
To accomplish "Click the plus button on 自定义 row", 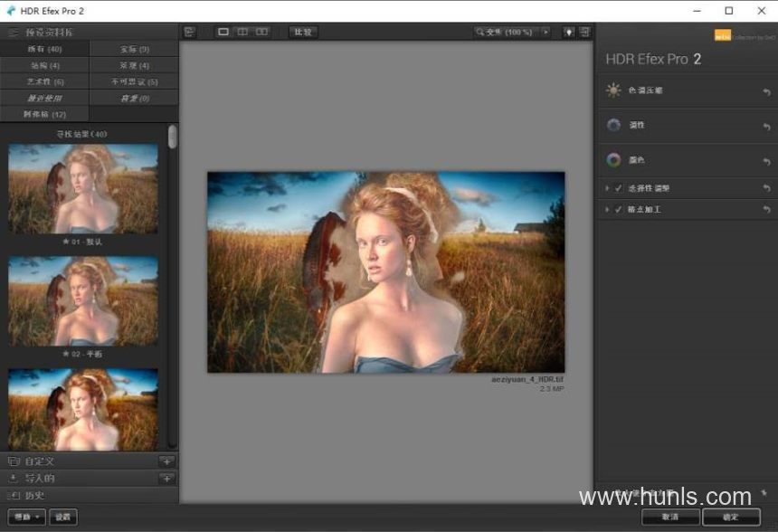I will click(166, 461).
